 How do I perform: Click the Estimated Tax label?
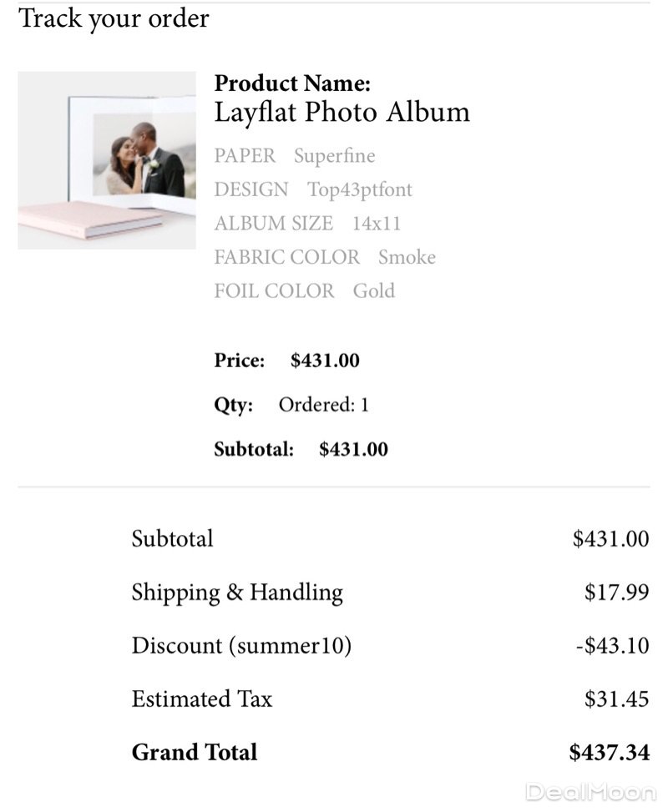202,699
